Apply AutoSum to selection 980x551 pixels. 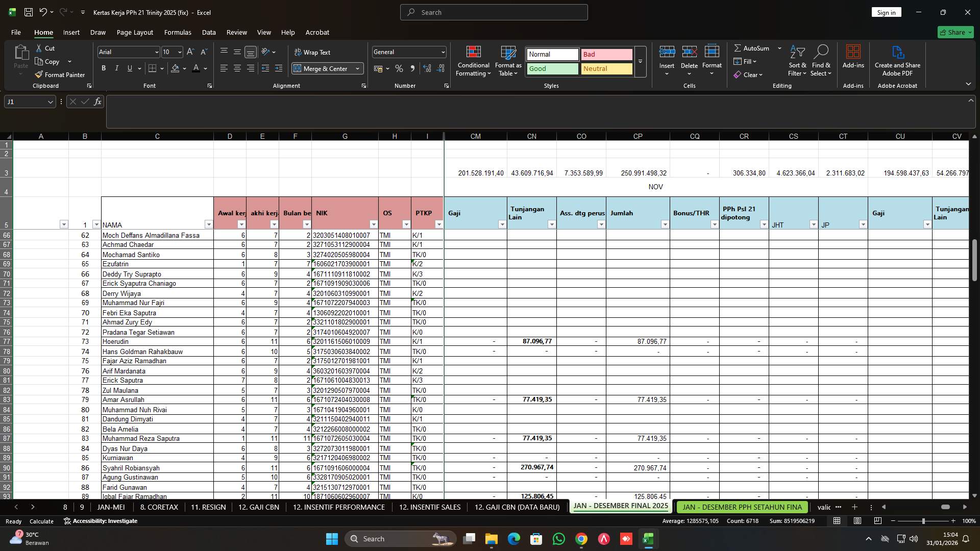pos(752,48)
